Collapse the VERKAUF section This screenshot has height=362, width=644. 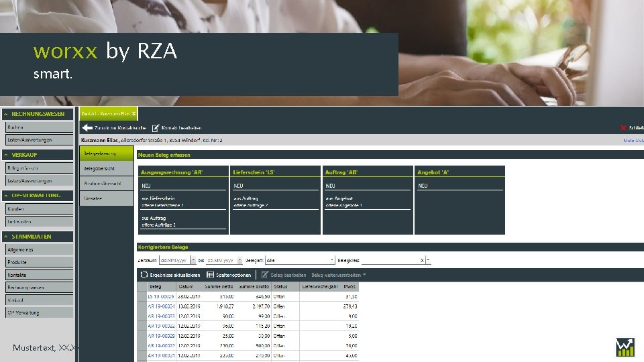(6, 155)
